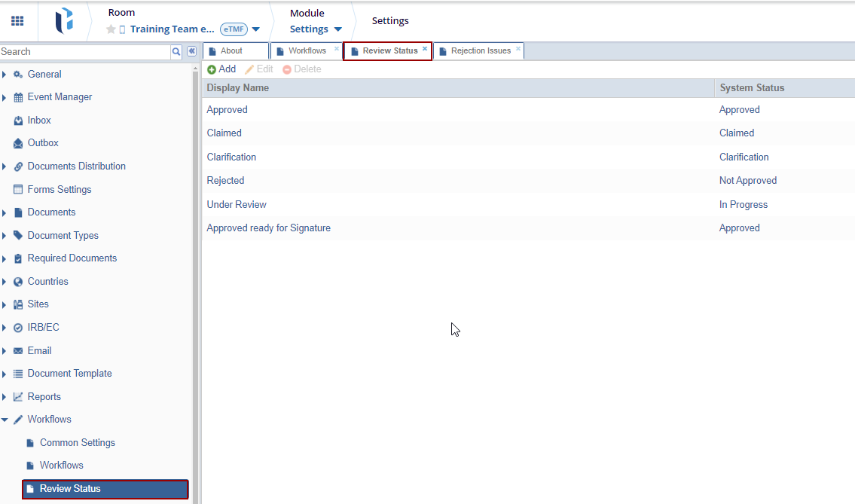
Task: Open Inbox from the sidebar
Action: (x=39, y=121)
